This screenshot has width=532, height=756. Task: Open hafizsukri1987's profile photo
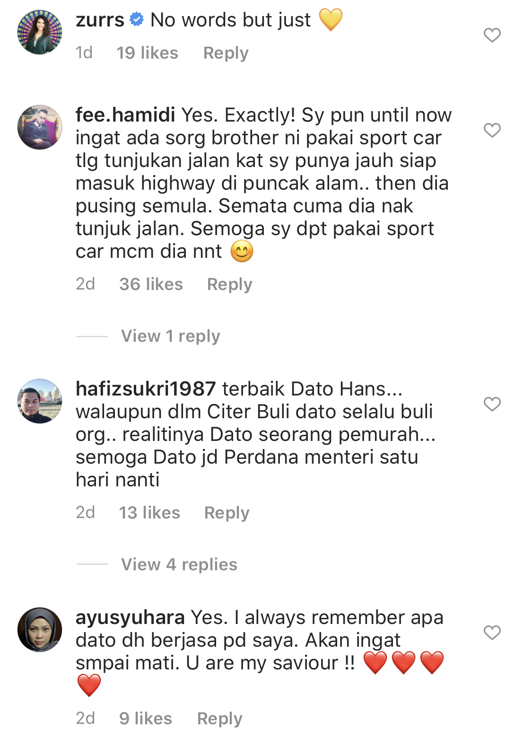pyautogui.click(x=40, y=401)
